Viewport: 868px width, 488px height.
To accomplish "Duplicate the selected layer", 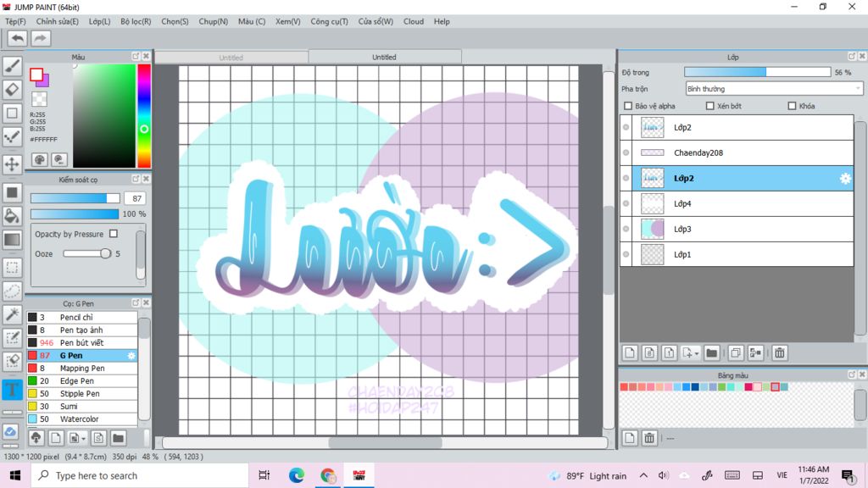I will click(x=736, y=352).
